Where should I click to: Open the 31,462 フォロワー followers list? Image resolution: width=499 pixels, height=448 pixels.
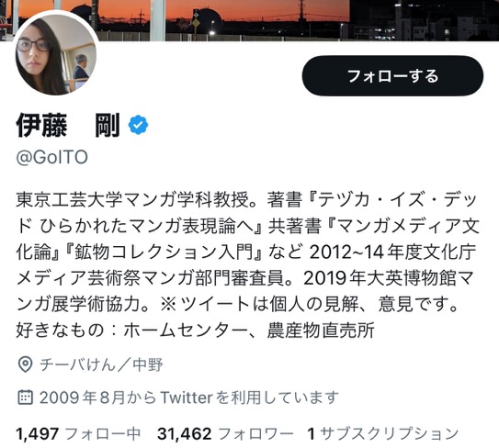point(225,433)
